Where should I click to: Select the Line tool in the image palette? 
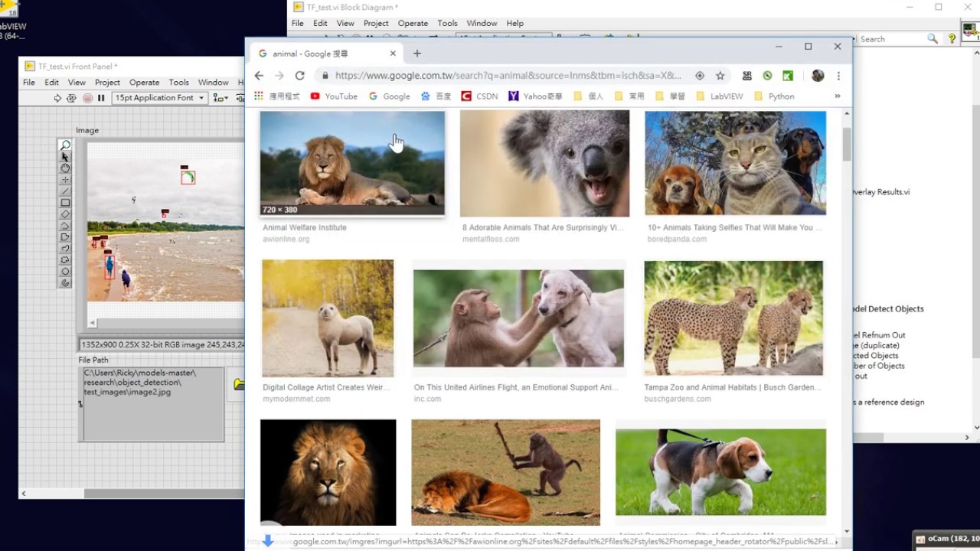tap(65, 191)
